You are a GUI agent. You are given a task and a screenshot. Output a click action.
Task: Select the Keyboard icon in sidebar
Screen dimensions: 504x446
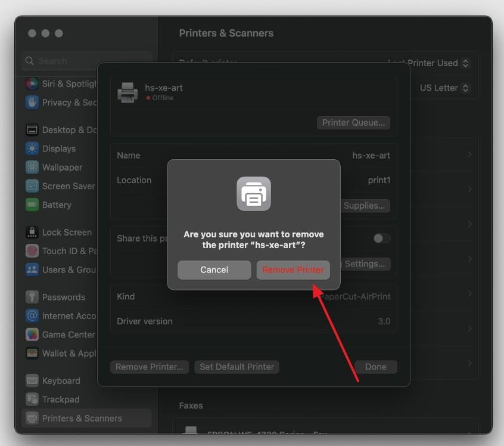click(32, 380)
